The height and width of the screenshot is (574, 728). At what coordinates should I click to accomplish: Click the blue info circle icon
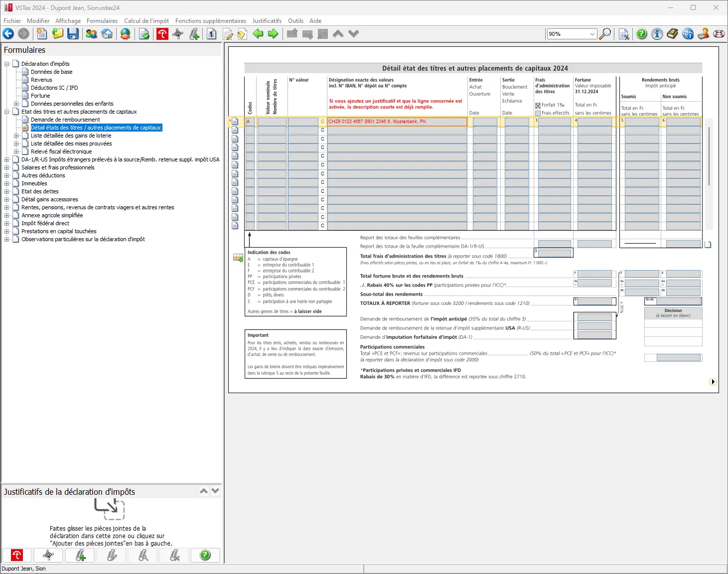657,34
